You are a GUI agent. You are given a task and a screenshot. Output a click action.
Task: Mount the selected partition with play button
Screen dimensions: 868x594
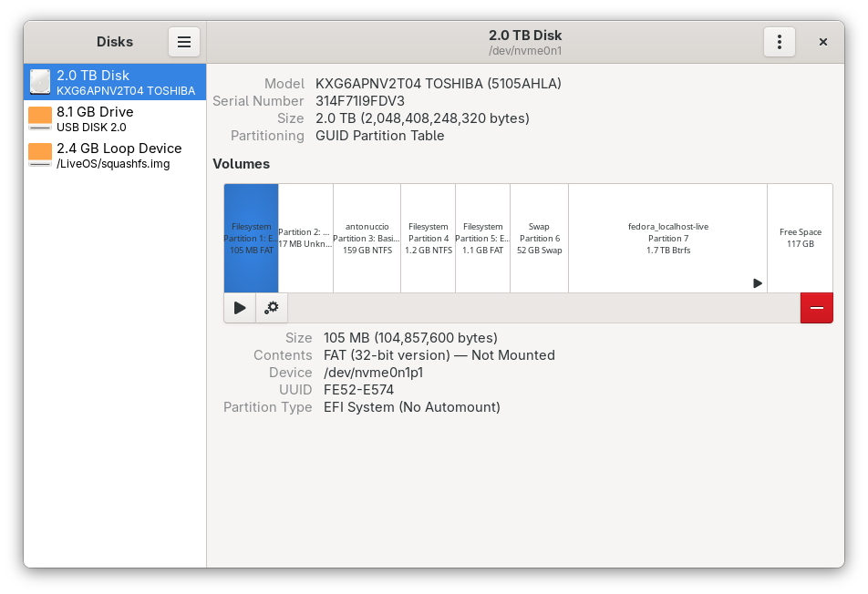[240, 308]
